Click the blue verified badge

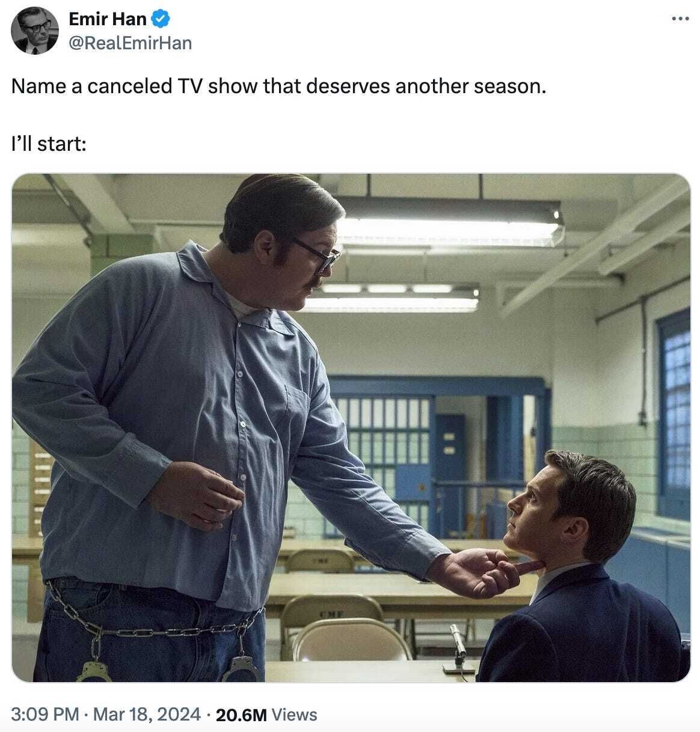(x=160, y=19)
